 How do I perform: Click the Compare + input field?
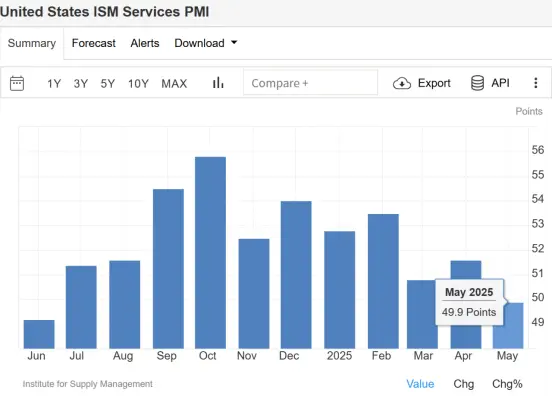click(310, 83)
